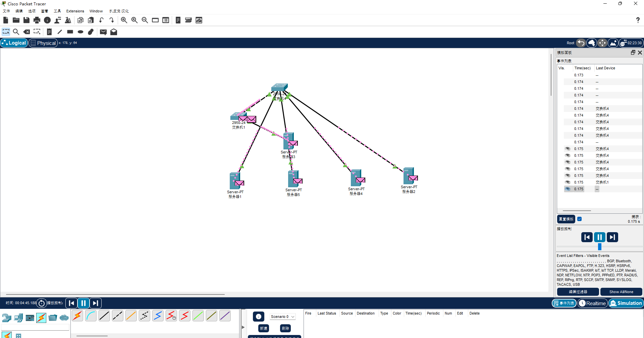This screenshot has width=644, height=338.
Task: Open the network information icon
Action: (47, 20)
